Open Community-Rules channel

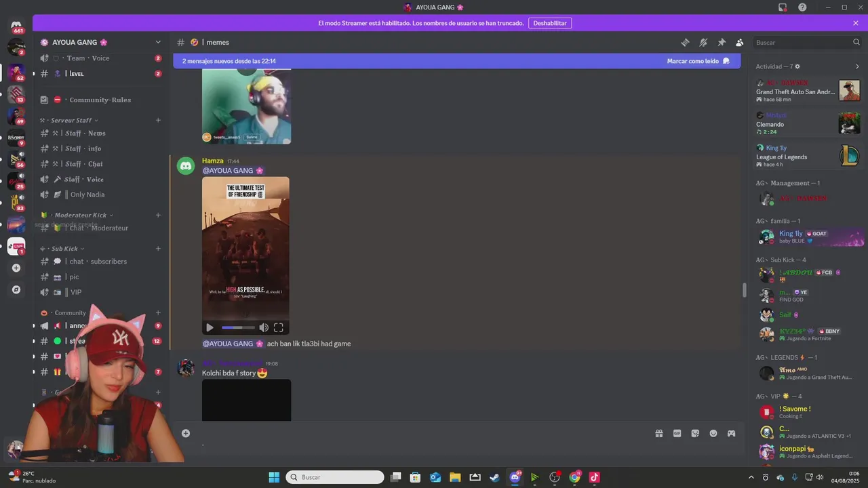[x=101, y=100]
